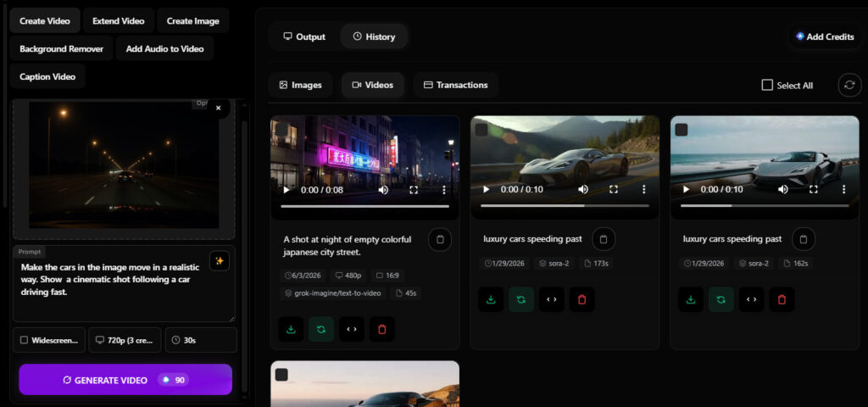Open more options on the Japanese street video

[444, 190]
